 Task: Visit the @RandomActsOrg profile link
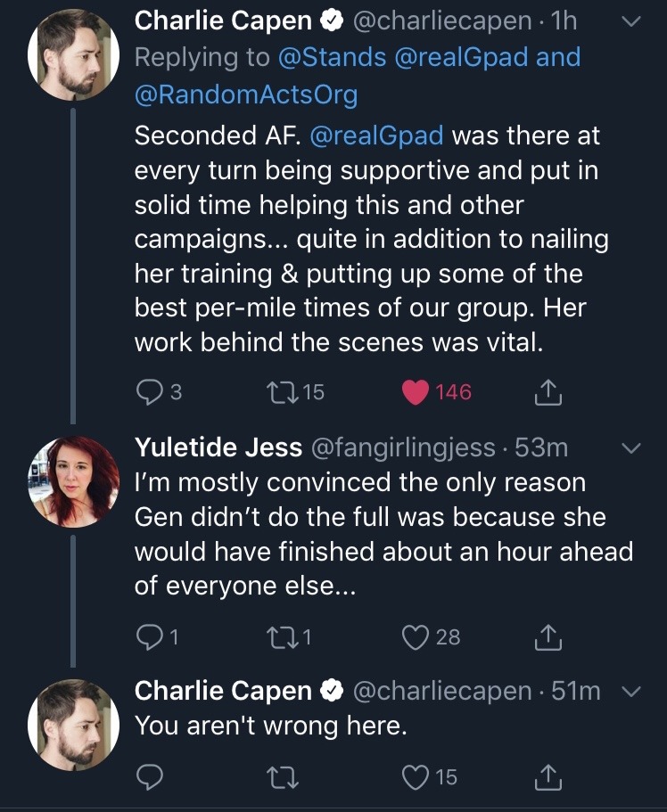(245, 94)
